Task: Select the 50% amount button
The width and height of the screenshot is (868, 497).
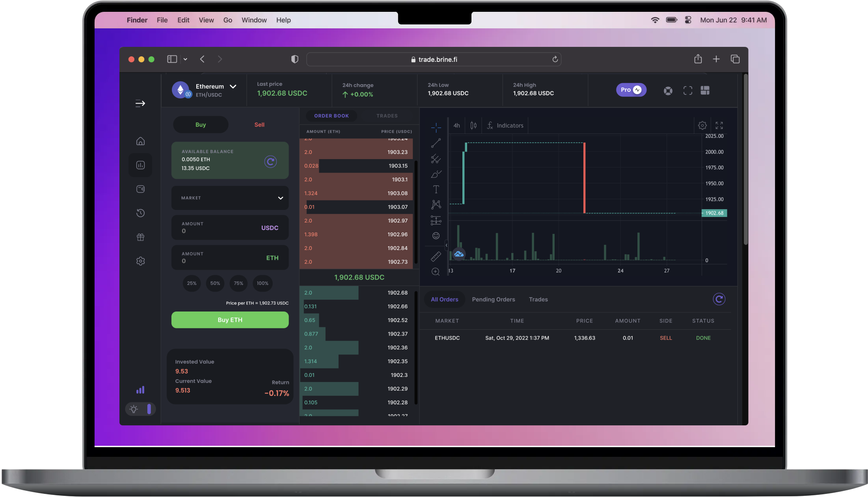Action: 215,283
